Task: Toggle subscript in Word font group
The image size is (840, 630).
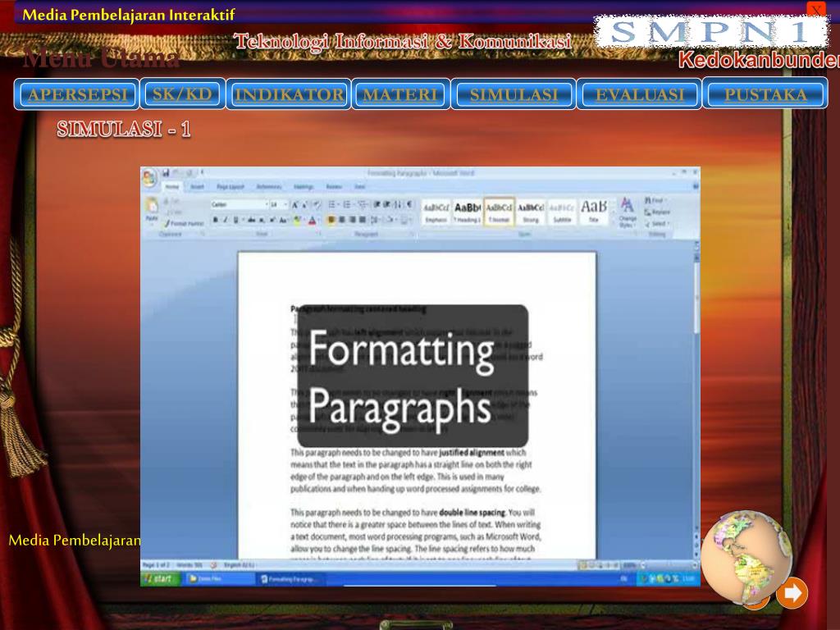Action: click(x=262, y=220)
